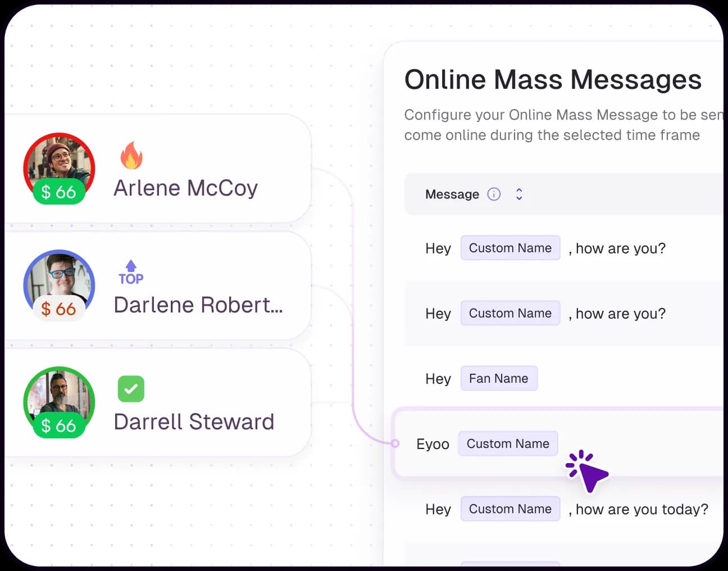Select the Darrell Steward name
Viewport: 728px width, 571px height.
194,422
